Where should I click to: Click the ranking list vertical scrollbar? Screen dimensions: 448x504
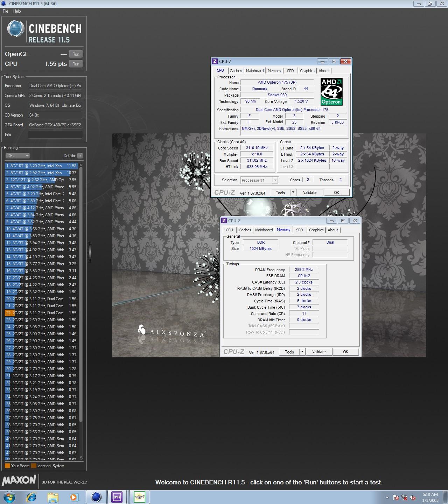click(81, 294)
